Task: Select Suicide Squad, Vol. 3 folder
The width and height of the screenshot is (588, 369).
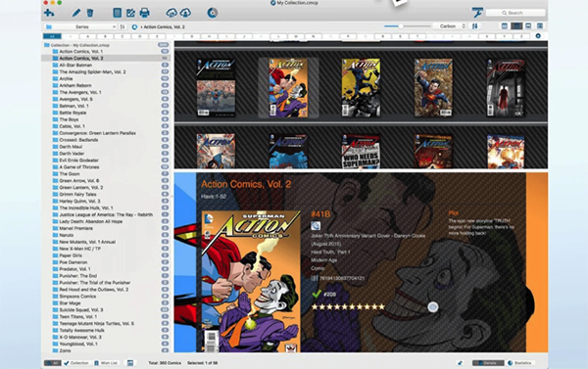Action: click(81, 310)
